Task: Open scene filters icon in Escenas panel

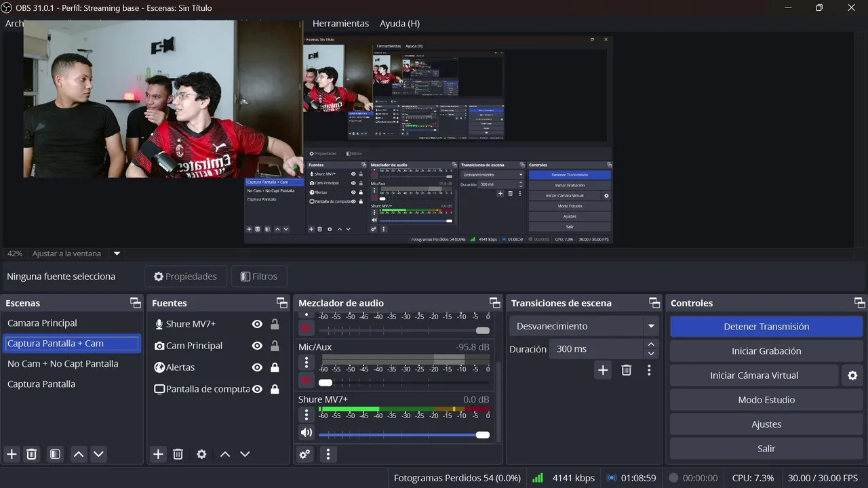Action: 56,454
